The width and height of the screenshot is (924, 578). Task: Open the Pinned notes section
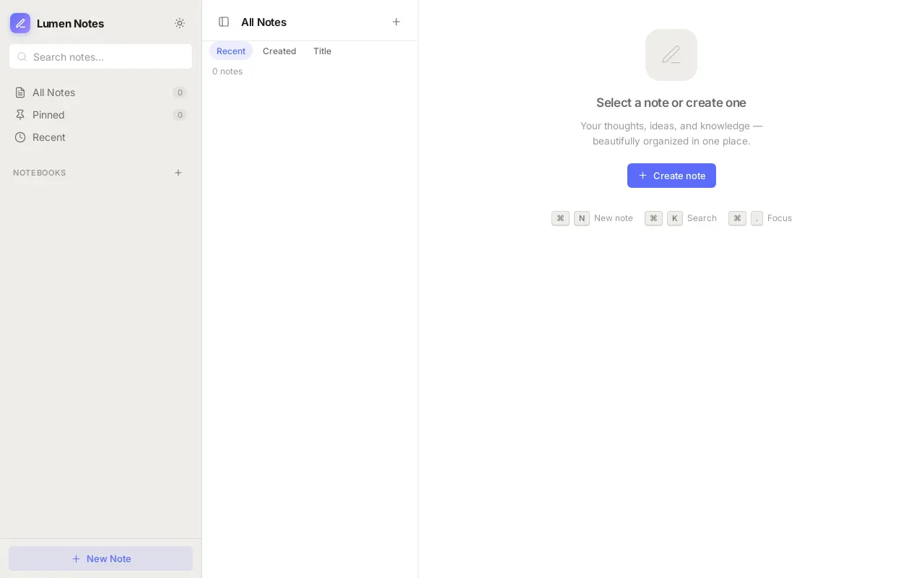[x=100, y=115]
